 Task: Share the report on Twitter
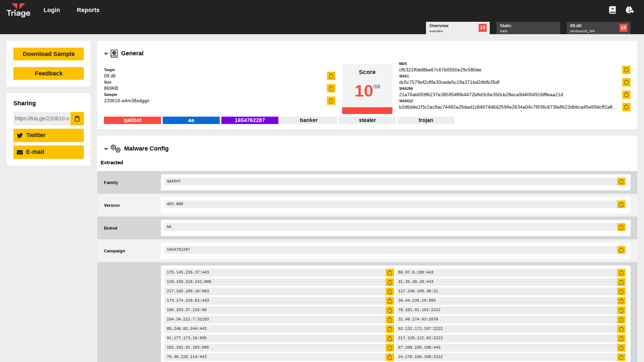48,135
